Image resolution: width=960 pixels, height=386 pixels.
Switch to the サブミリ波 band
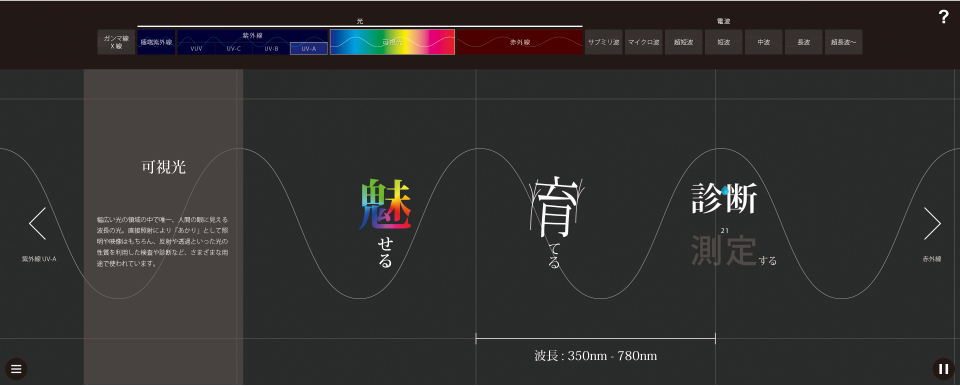click(x=604, y=42)
